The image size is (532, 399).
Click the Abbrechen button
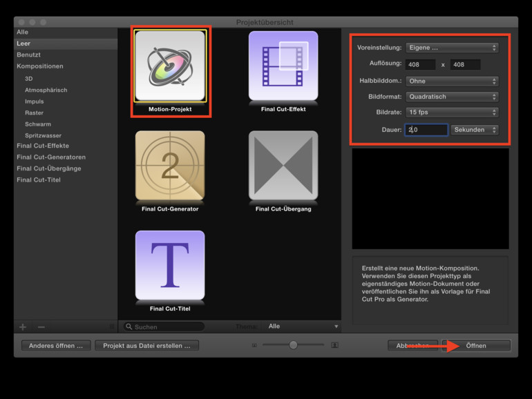click(x=412, y=346)
